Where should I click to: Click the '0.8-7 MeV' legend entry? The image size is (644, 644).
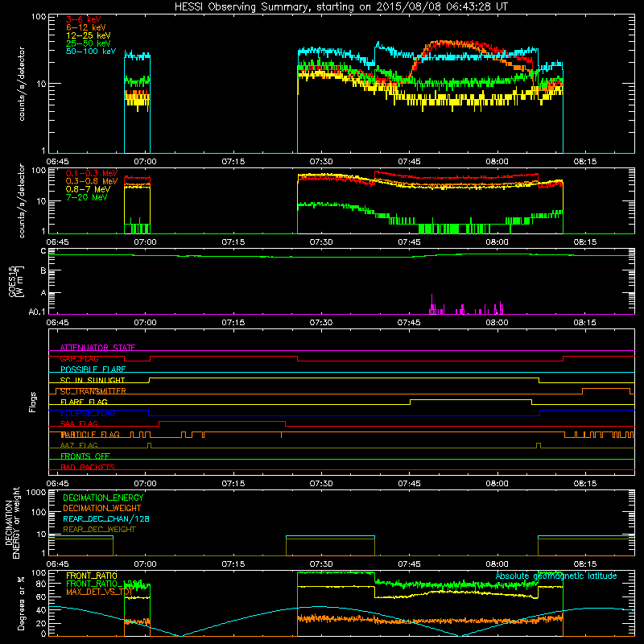[x=88, y=189]
